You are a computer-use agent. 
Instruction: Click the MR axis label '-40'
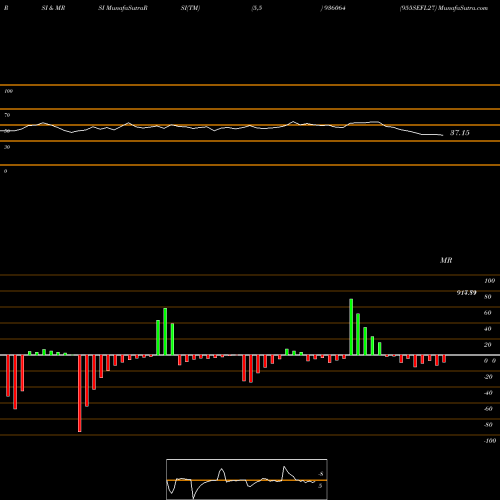tap(488, 393)
